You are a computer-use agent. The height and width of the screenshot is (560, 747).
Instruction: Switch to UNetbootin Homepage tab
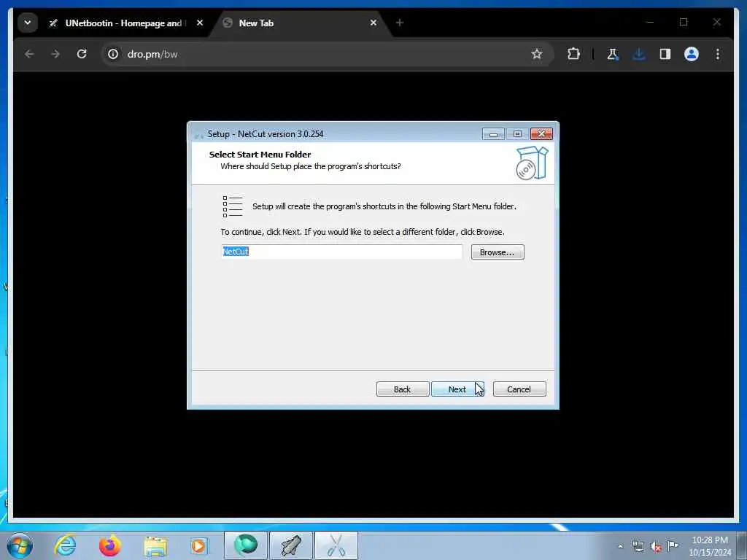(123, 23)
